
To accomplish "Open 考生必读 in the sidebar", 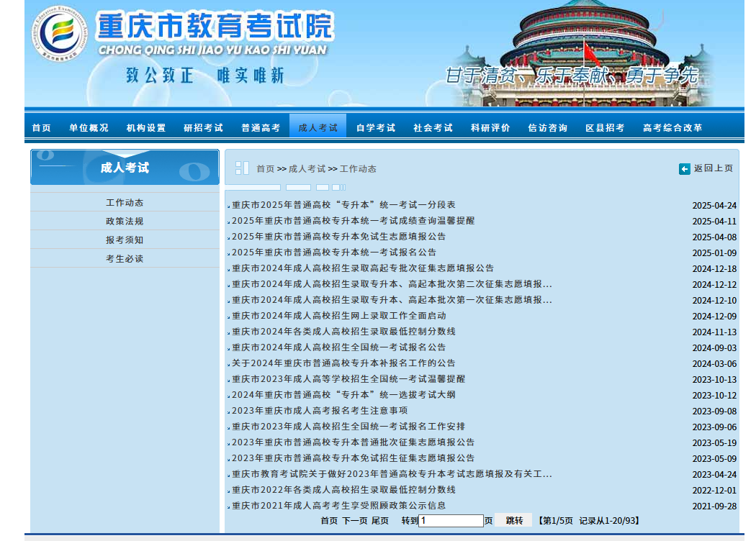I will pos(125,259).
